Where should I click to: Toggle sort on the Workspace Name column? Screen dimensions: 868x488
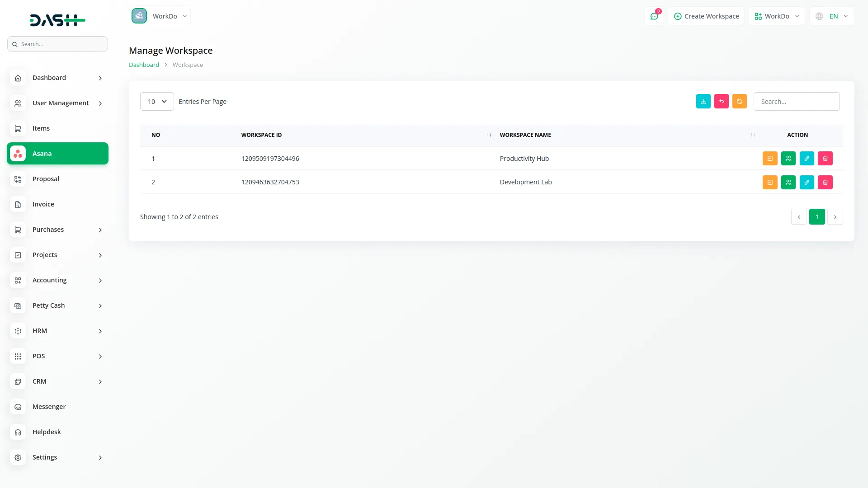752,135
